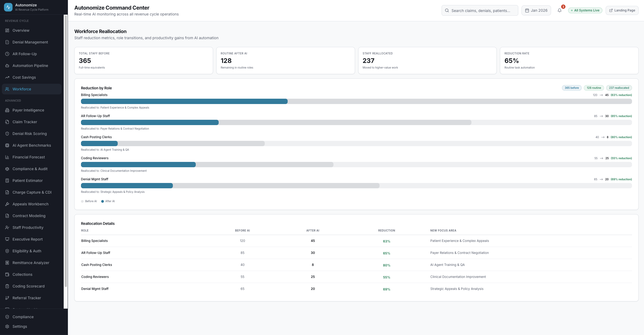Click the Compliance & Audit scales icon
The image size is (644, 335).
7,169
